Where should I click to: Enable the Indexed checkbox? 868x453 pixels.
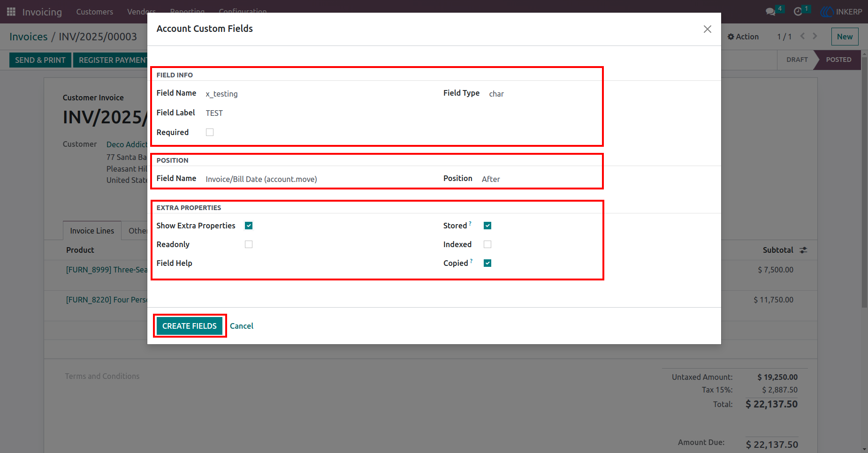pos(487,244)
